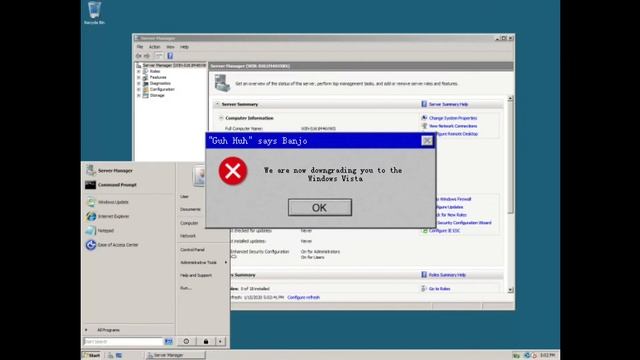Image resolution: width=640 pixels, height=360 pixels.
Task: Click the Configure refresh link
Action: [x=303, y=298]
